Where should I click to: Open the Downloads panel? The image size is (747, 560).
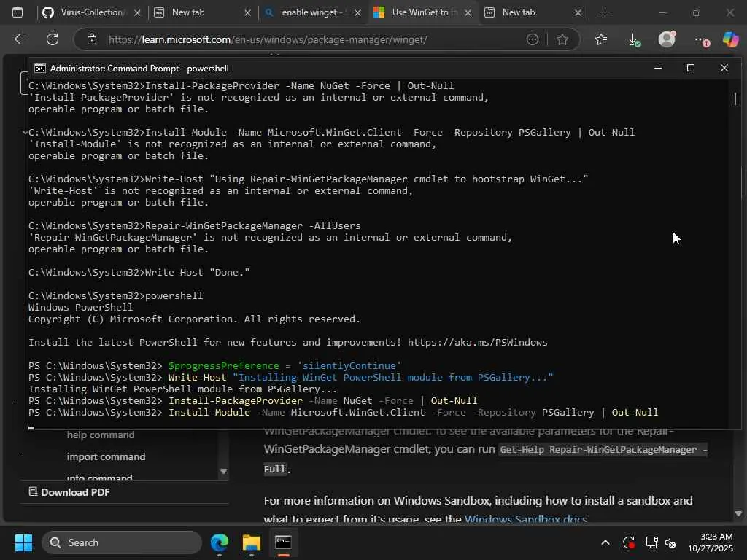[x=634, y=39]
